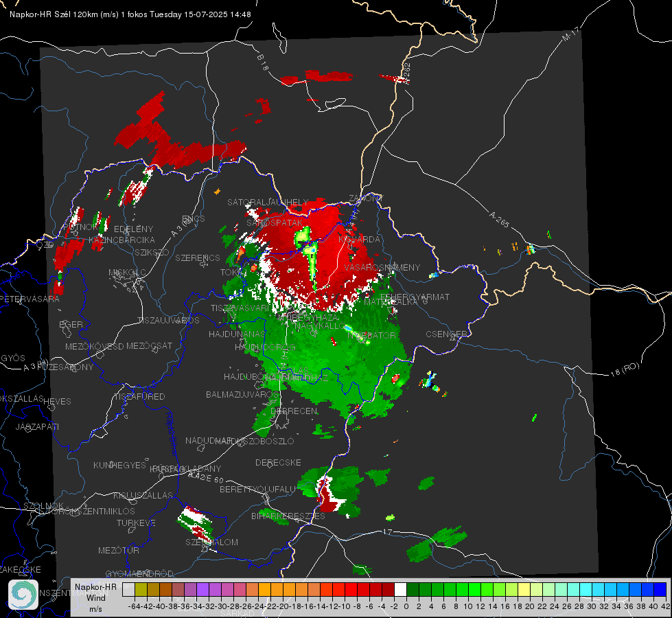The height and width of the screenshot is (618, 672).
Task: Click the KUNHEGYES city label
Action: [x=119, y=466]
